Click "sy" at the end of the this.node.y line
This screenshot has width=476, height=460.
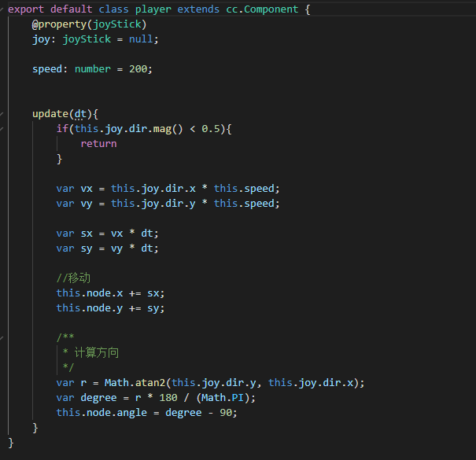point(153,308)
